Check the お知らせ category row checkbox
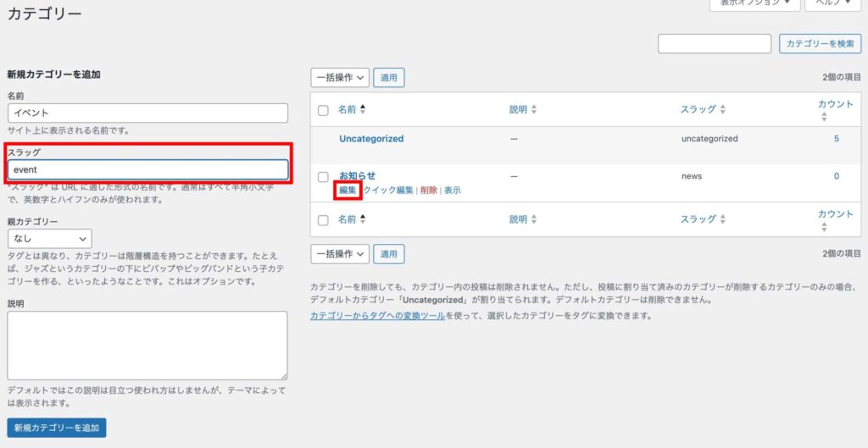Viewport: 868px width, 448px height. (323, 176)
